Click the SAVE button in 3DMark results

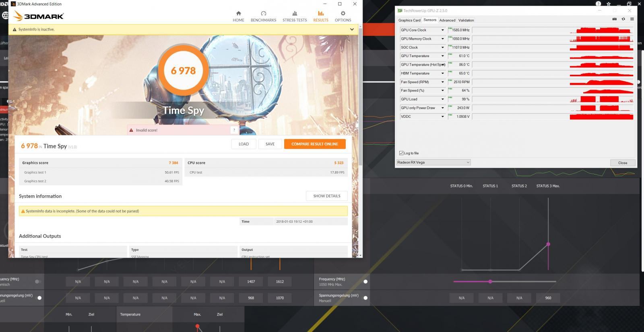tap(270, 144)
